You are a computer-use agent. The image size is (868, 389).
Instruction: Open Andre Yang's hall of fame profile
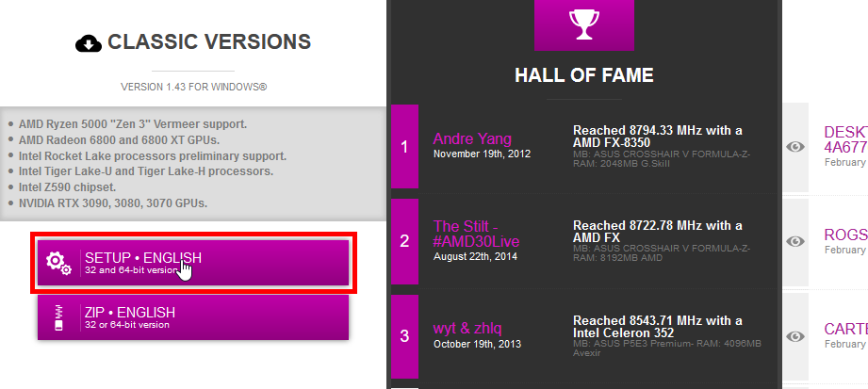click(x=472, y=138)
